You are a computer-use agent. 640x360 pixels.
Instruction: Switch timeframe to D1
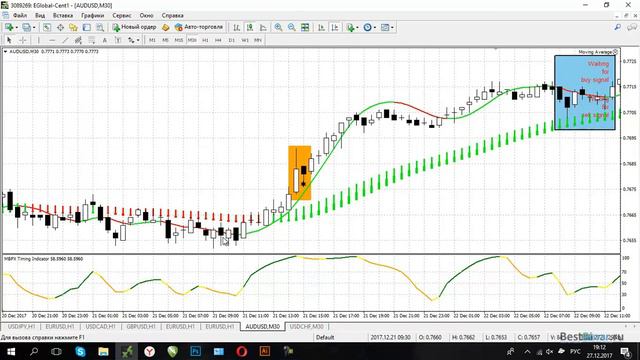[x=231, y=40]
